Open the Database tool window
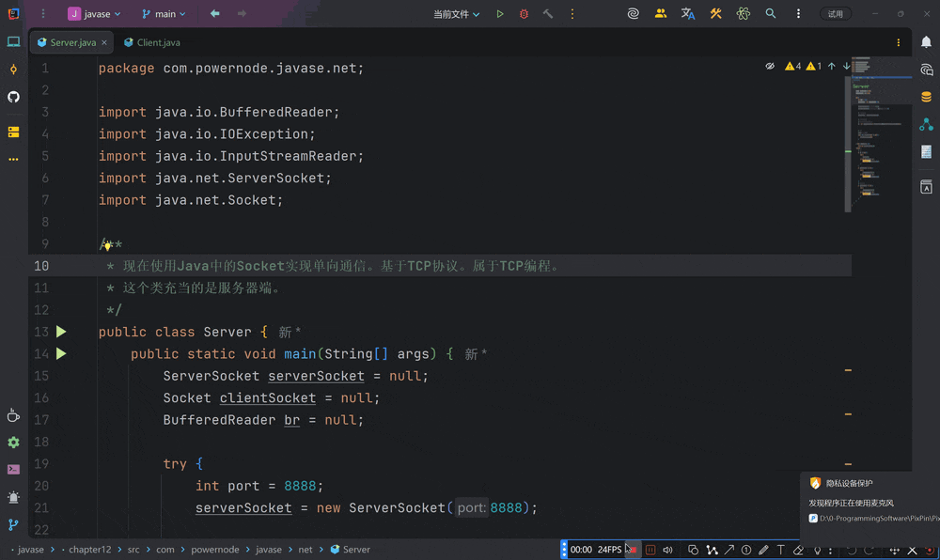The height and width of the screenshot is (560, 940). pyautogui.click(x=926, y=97)
